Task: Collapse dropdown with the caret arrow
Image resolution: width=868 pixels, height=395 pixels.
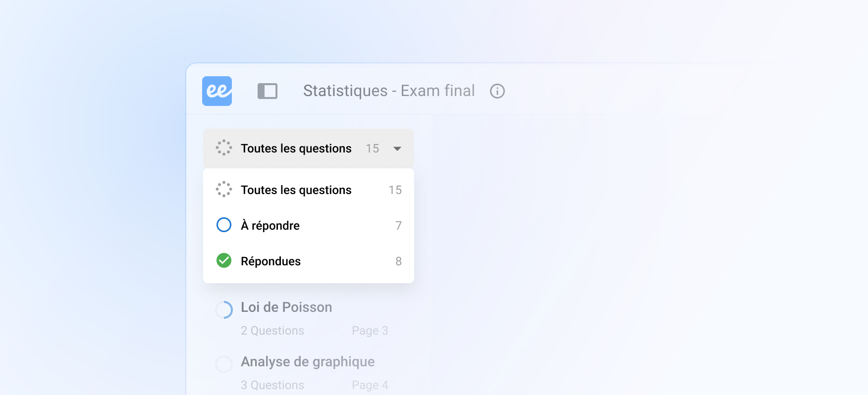Action: 397,148
